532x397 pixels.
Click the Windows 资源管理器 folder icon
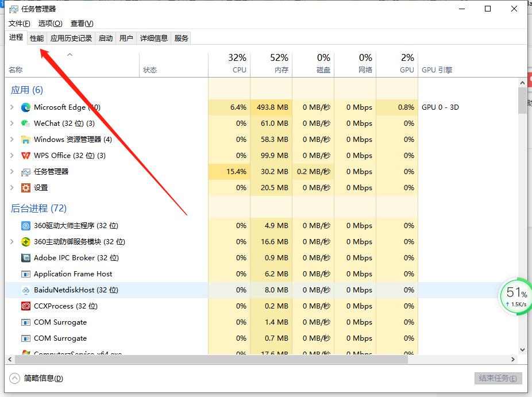(x=25, y=140)
